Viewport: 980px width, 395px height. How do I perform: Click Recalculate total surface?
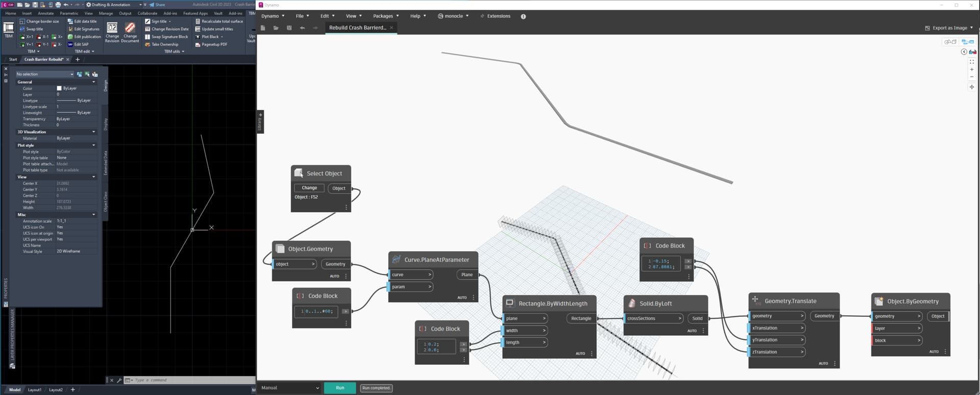point(219,21)
